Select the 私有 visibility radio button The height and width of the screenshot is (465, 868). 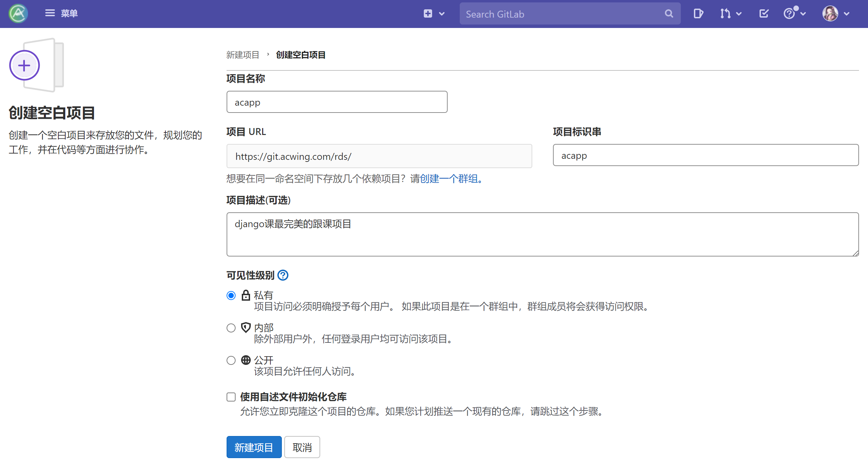(x=231, y=296)
